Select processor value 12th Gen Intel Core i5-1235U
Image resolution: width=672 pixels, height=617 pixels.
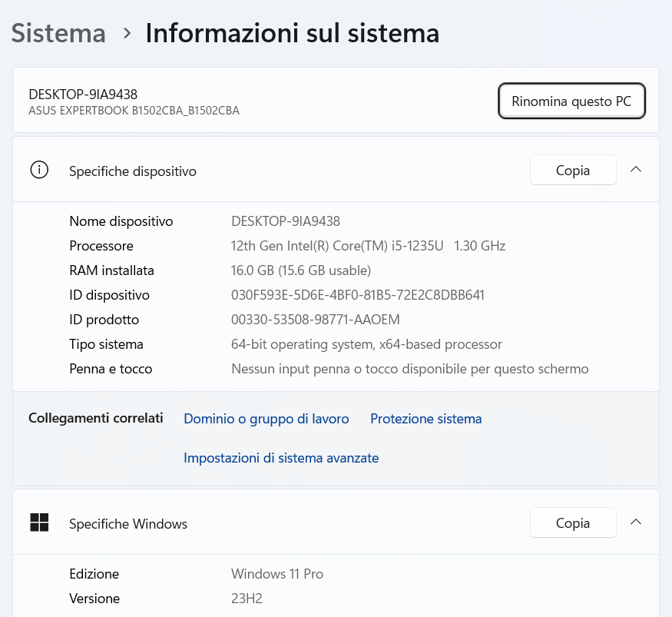point(368,246)
